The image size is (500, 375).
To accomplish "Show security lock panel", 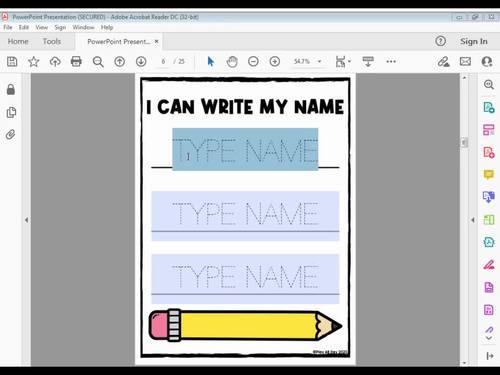I will click(x=11, y=89).
